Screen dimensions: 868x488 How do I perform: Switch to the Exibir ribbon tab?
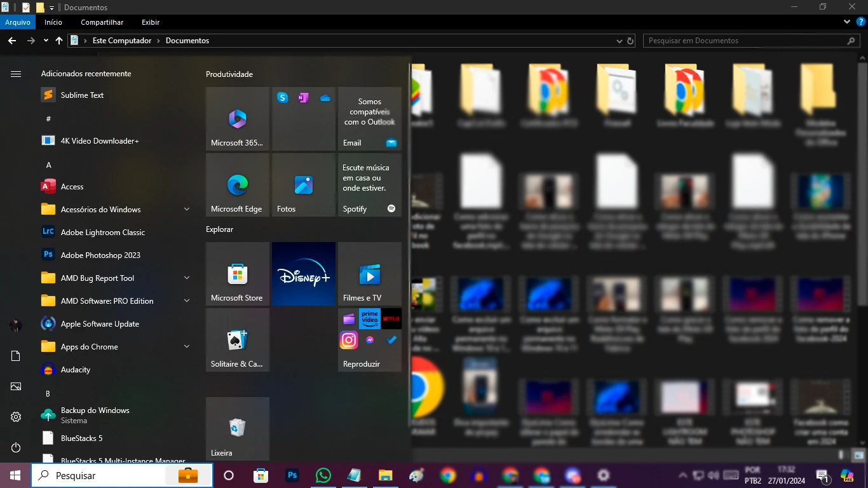[x=150, y=22]
